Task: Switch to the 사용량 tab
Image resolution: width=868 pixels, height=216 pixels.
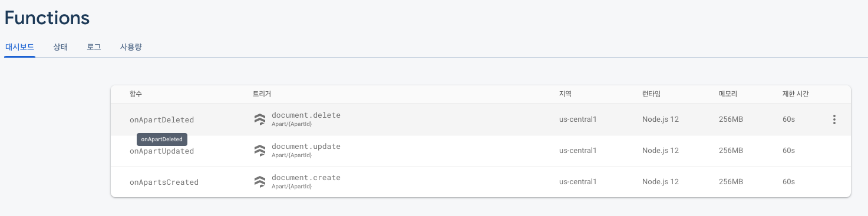Action: click(x=131, y=47)
